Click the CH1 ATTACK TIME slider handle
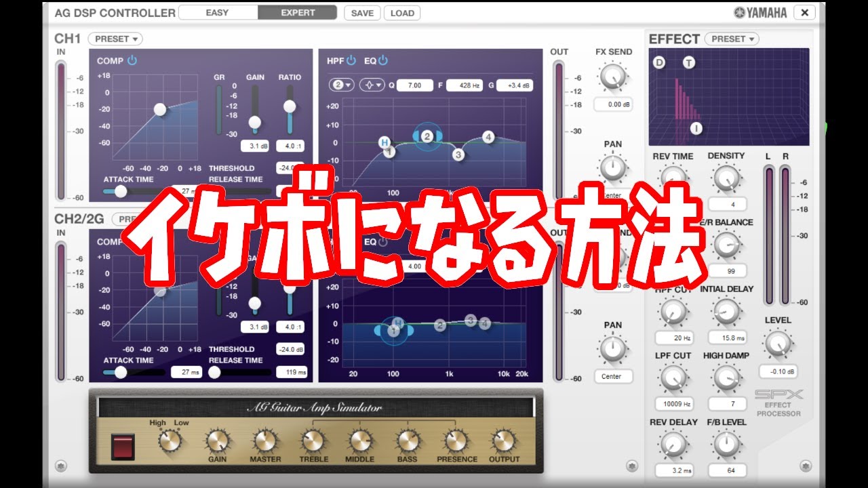This screenshot has height=488, width=868. click(121, 191)
